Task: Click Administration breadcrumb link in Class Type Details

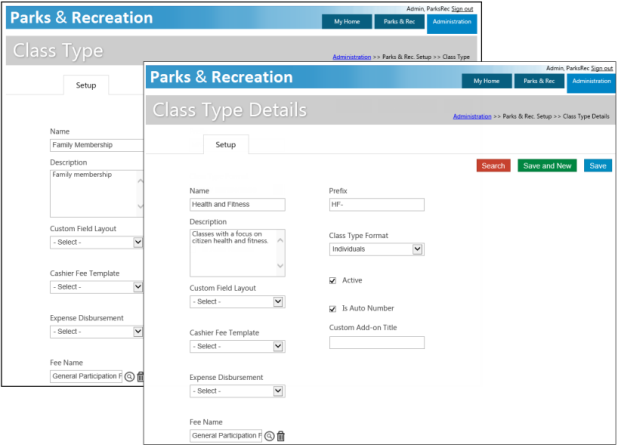Action: click(x=471, y=117)
